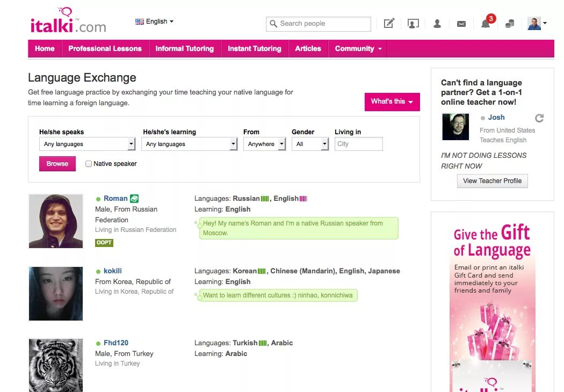Open the Articles section
Viewport: 564px width, 392px height.
click(x=308, y=48)
